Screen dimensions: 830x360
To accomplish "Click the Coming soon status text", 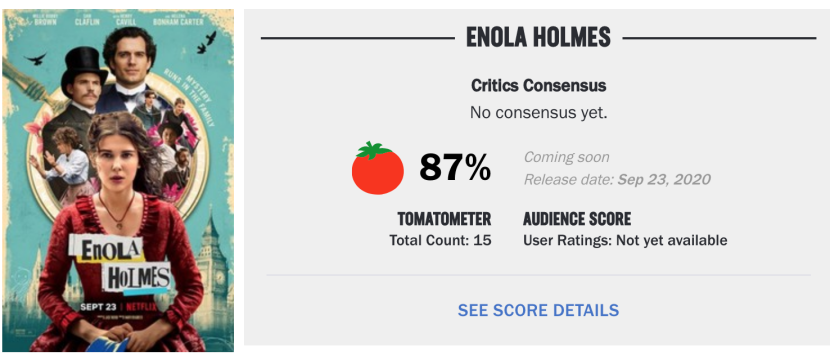I will click(x=566, y=157).
